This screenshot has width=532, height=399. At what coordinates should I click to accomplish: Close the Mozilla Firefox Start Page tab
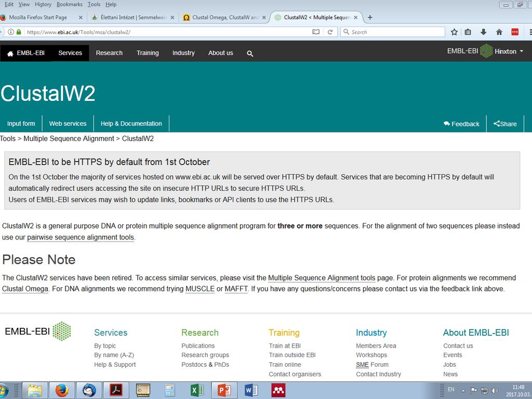[x=81, y=17]
